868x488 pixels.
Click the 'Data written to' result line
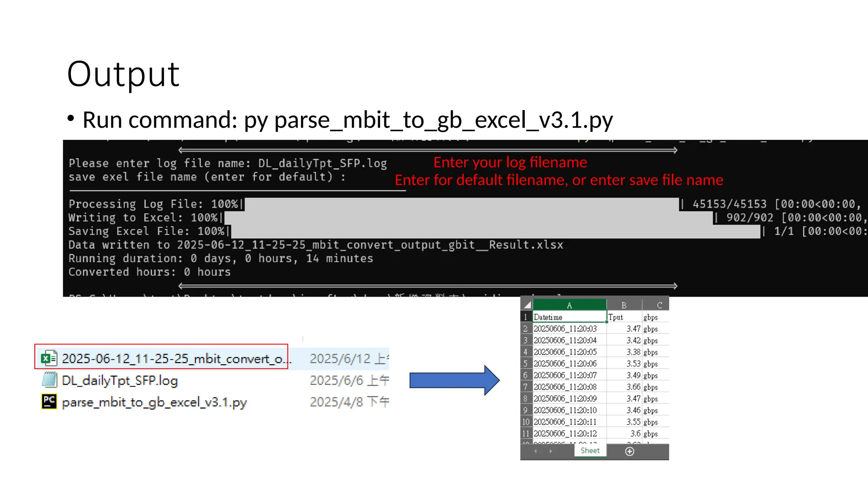316,245
